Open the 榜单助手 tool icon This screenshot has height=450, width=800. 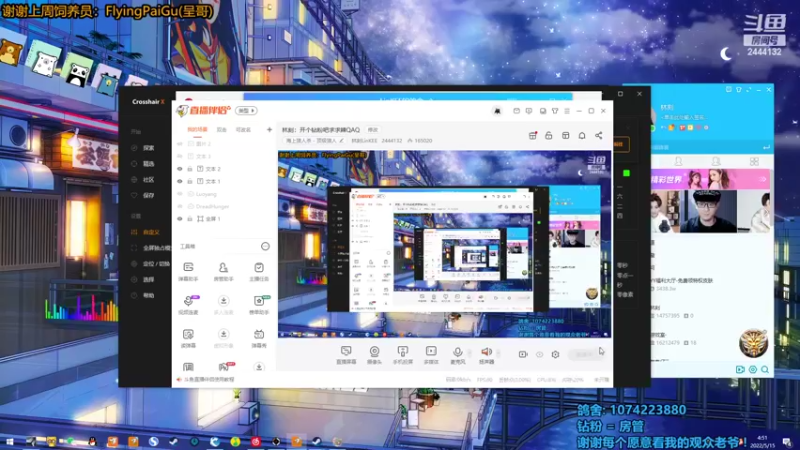click(x=259, y=301)
